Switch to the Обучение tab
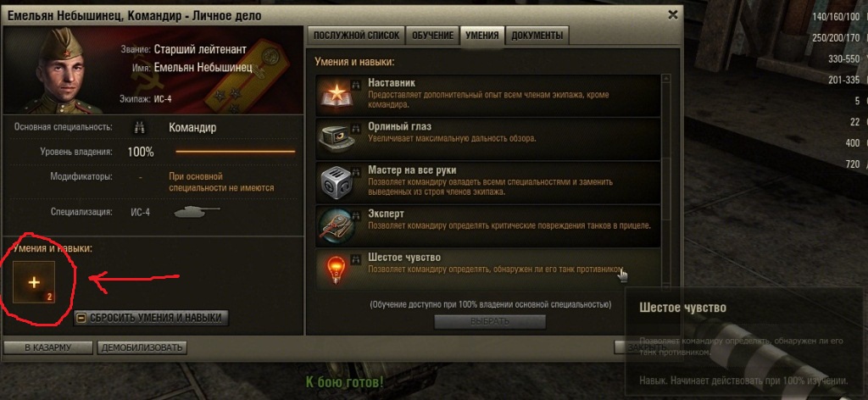 click(432, 36)
